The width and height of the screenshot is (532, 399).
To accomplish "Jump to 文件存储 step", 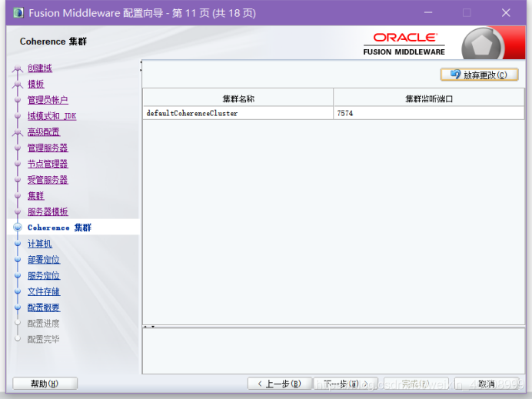I will click(x=43, y=291).
